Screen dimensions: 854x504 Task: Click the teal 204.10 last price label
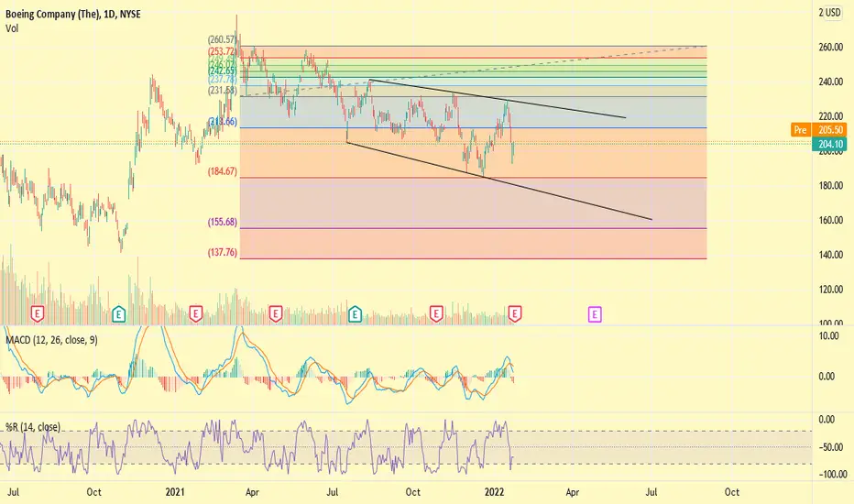(829, 145)
